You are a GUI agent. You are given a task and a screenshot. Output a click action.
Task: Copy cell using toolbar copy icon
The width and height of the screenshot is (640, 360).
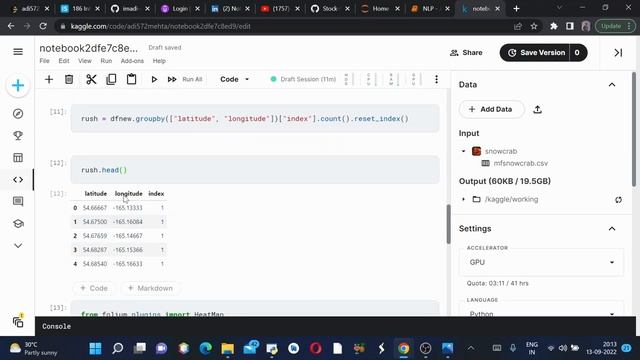(x=111, y=79)
